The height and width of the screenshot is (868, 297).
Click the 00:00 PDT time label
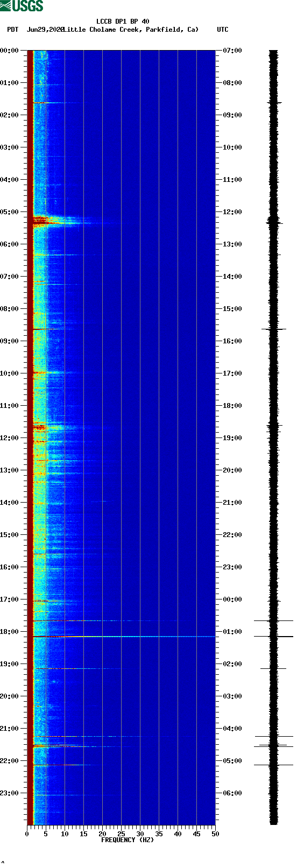pos(10,51)
